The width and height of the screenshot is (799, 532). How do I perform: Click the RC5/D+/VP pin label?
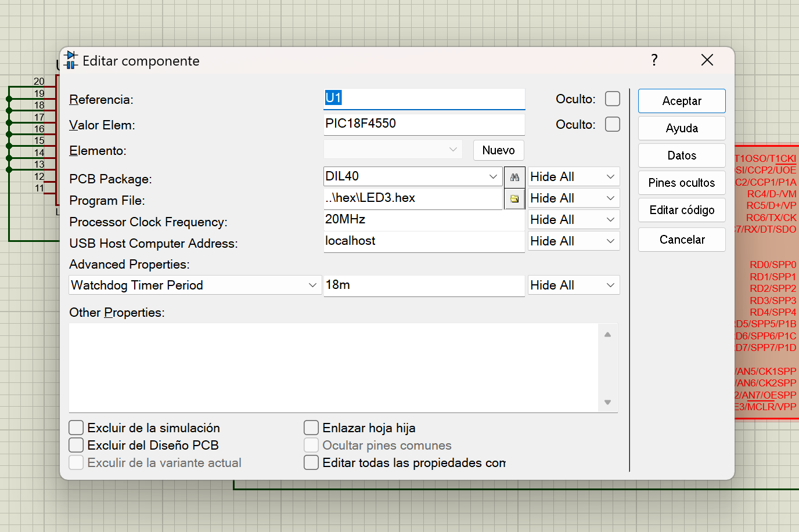772,205
